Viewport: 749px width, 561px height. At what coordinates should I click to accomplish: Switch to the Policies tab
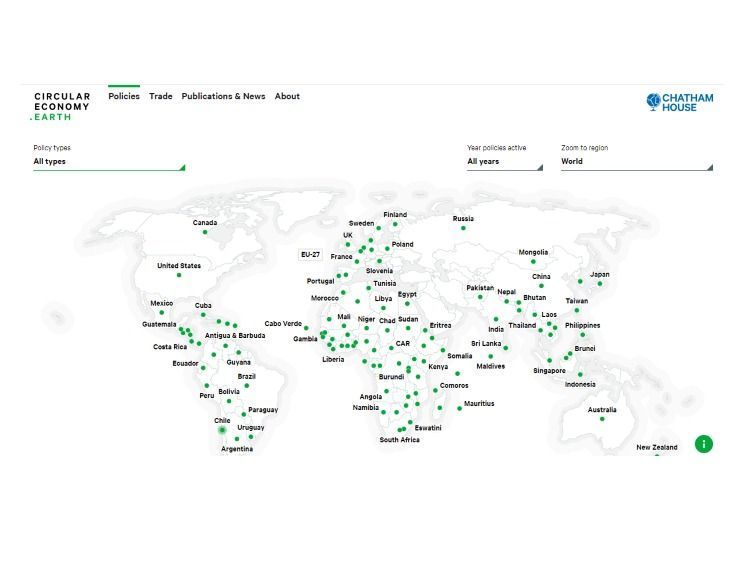tap(124, 97)
